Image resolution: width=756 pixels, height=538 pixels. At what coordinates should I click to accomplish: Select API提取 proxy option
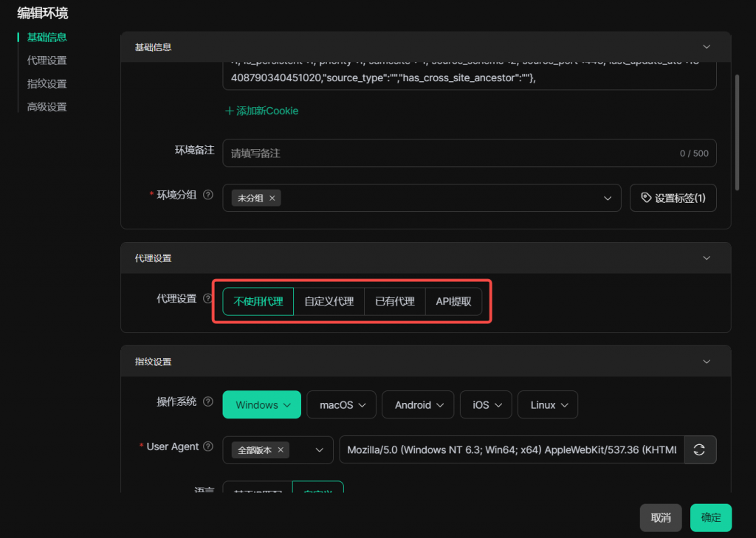453,301
